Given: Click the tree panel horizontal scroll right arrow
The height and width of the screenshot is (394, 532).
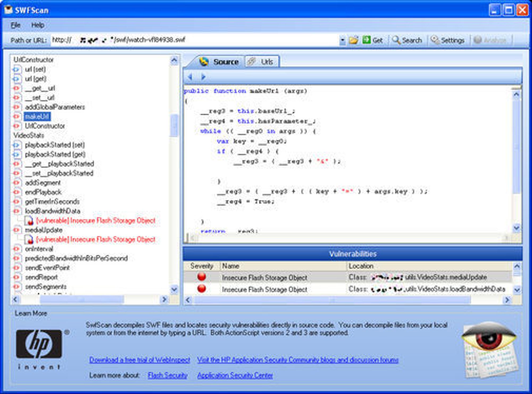Looking at the screenshot, I should (164, 300).
